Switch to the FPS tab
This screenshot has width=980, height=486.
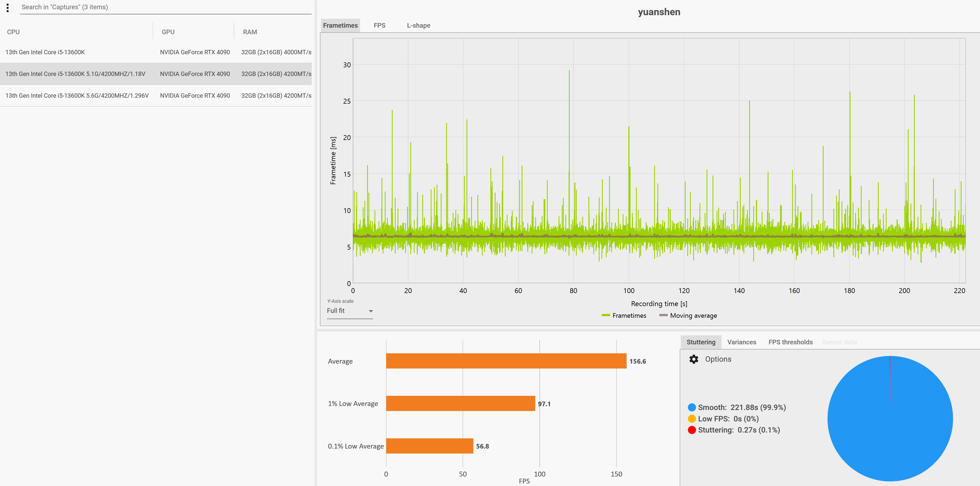click(379, 26)
